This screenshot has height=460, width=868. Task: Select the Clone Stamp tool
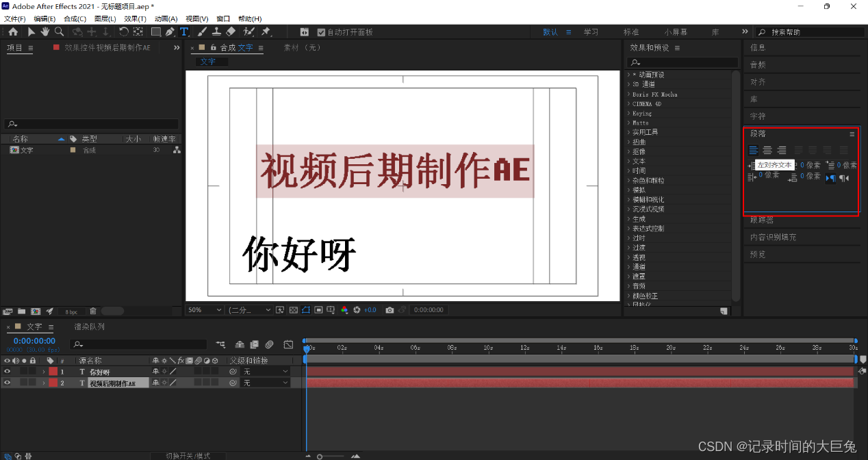coord(216,32)
